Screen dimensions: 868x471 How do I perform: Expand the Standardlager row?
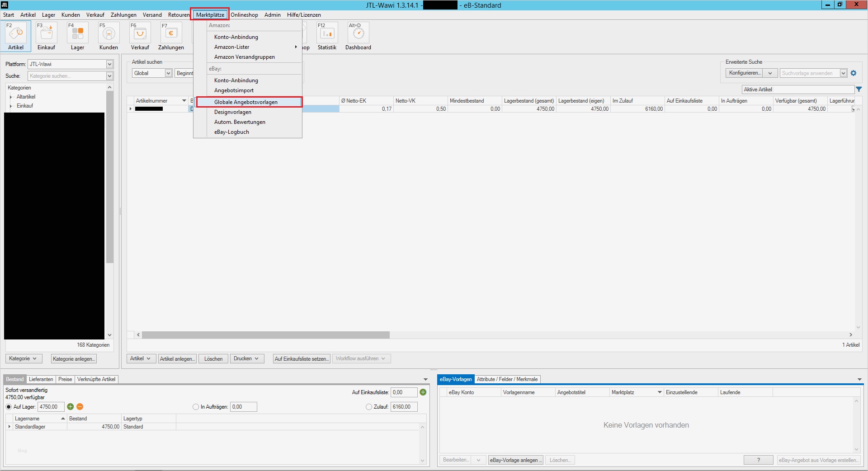(x=9, y=427)
